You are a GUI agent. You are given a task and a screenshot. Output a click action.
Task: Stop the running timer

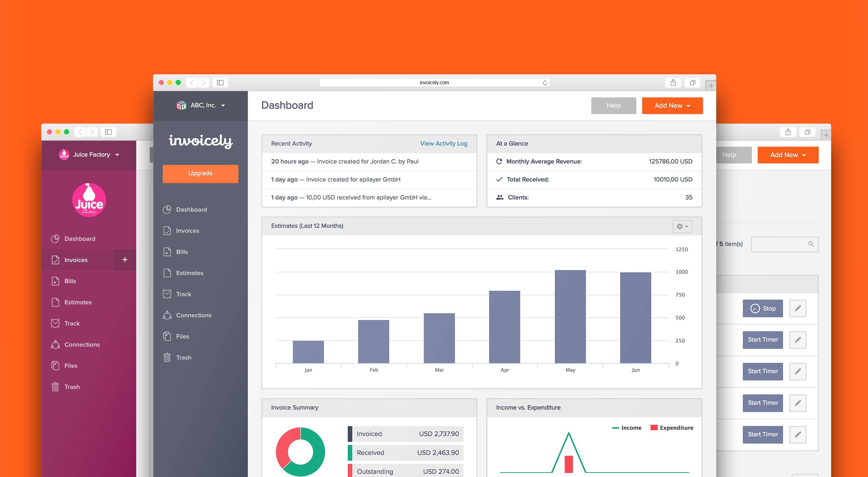[762, 308]
